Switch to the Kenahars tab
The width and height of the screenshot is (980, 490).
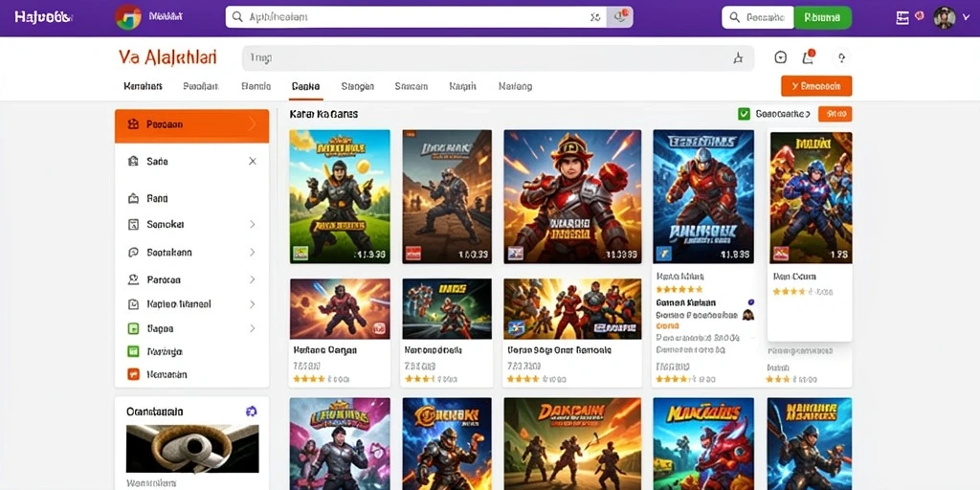tap(144, 86)
